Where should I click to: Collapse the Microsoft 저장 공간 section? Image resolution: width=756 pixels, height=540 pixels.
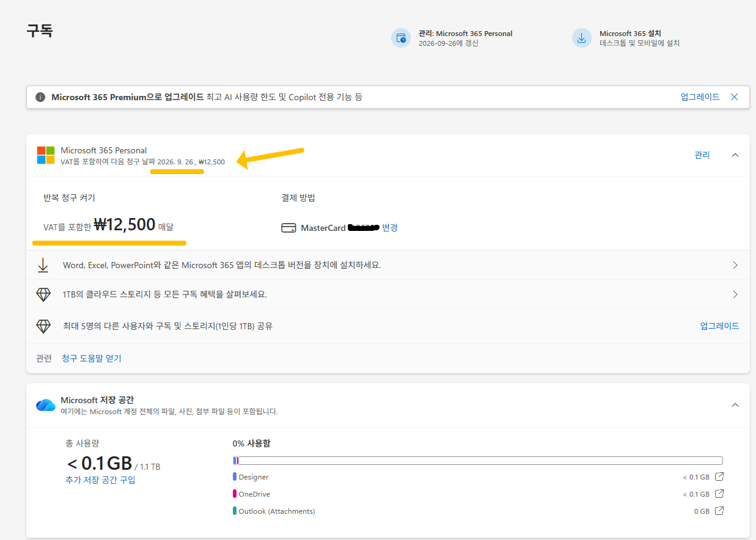tap(735, 405)
